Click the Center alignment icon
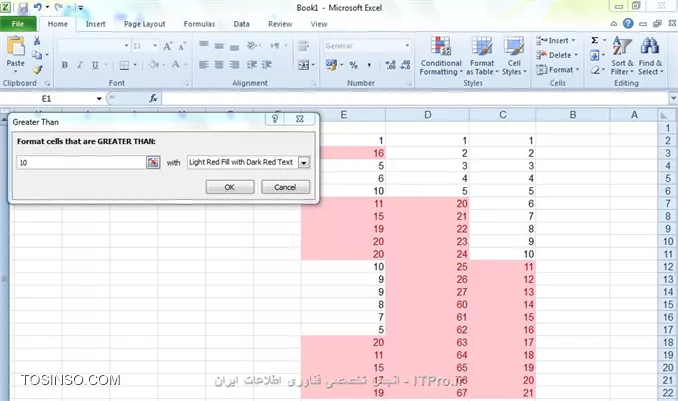The height and width of the screenshot is (401, 678). click(x=219, y=65)
